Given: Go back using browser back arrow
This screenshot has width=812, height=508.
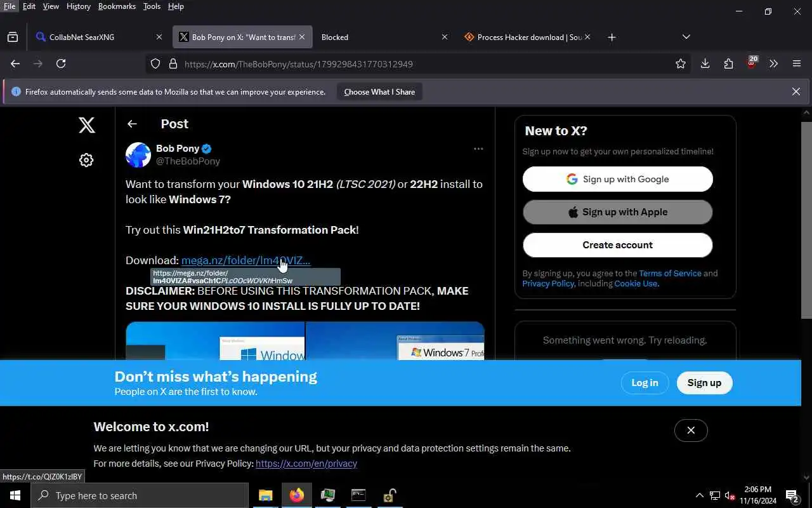Looking at the screenshot, I should click(15, 63).
